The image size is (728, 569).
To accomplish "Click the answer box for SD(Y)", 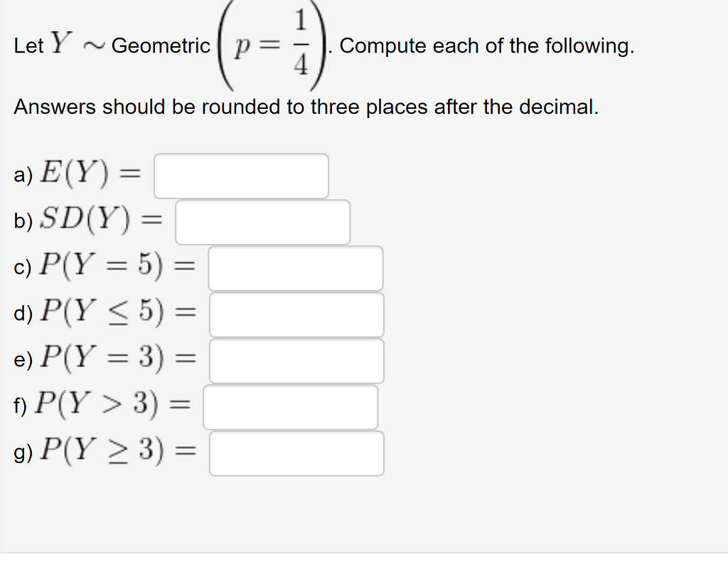I will coord(262,221).
